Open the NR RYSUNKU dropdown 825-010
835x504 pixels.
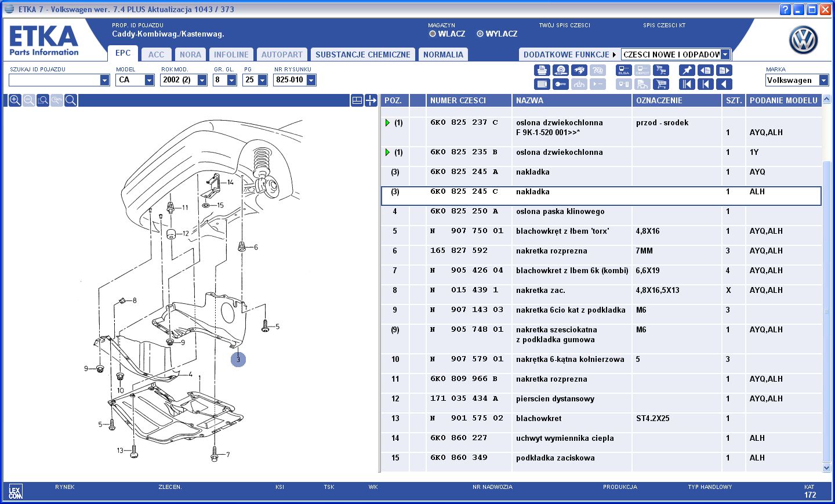point(311,80)
